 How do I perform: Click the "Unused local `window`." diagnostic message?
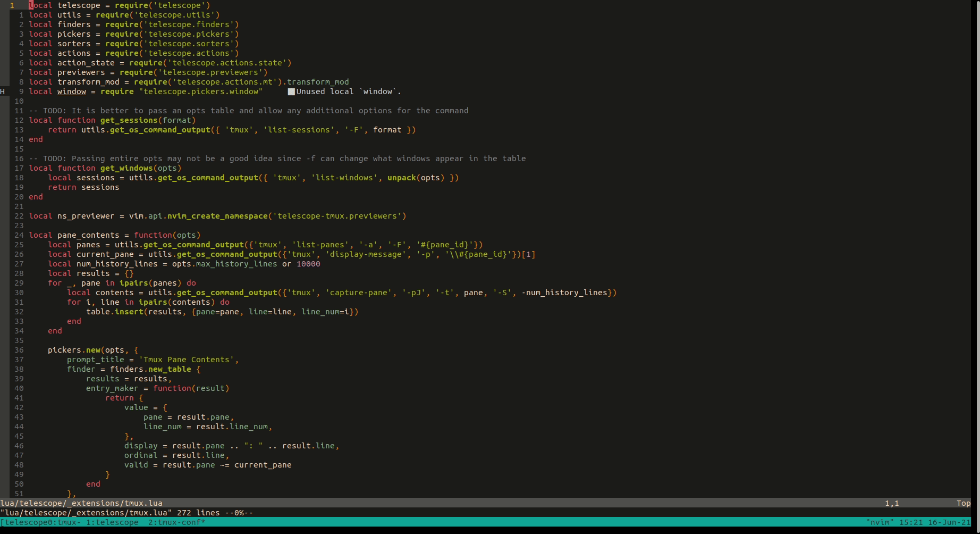349,91
